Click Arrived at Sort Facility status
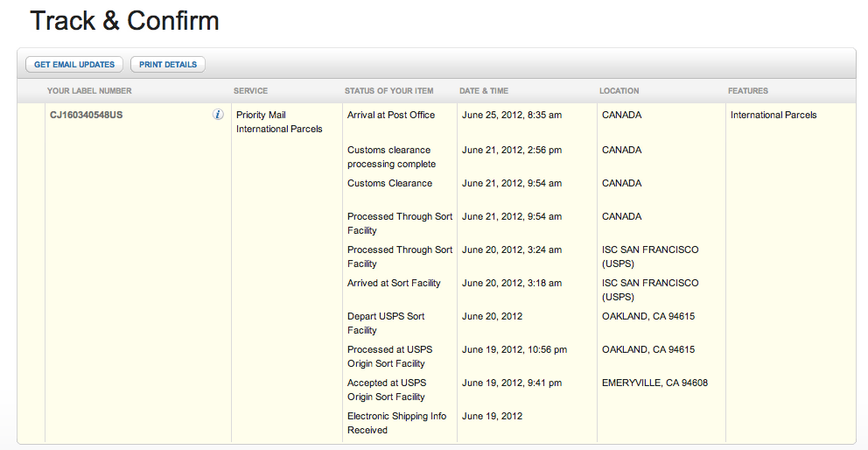This screenshot has height=450, width=868. pos(394,283)
